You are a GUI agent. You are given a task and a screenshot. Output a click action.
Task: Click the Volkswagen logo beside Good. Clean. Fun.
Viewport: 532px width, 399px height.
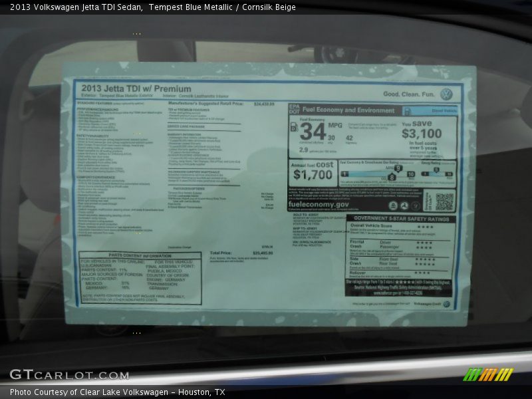[x=446, y=94]
